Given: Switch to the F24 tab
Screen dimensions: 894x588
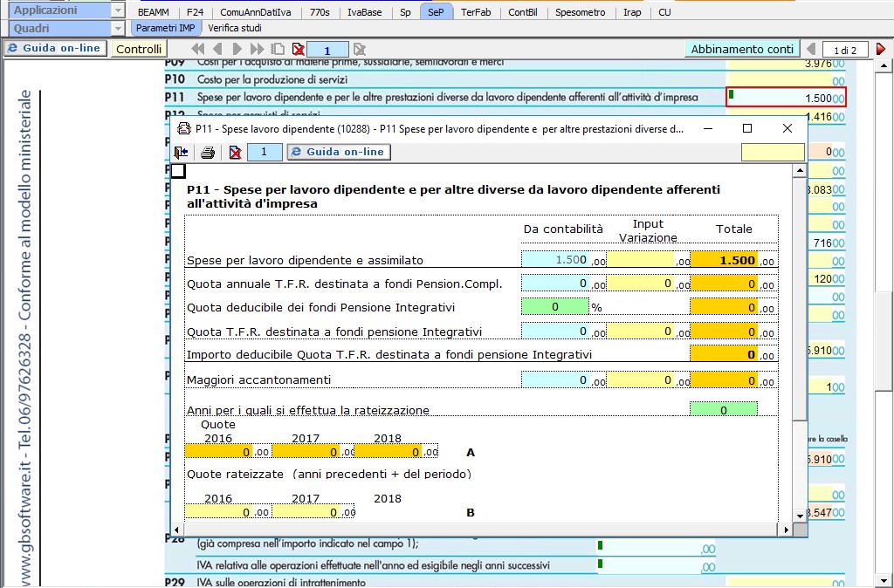Looking at the screenshot, I should [x=195, y=12].
